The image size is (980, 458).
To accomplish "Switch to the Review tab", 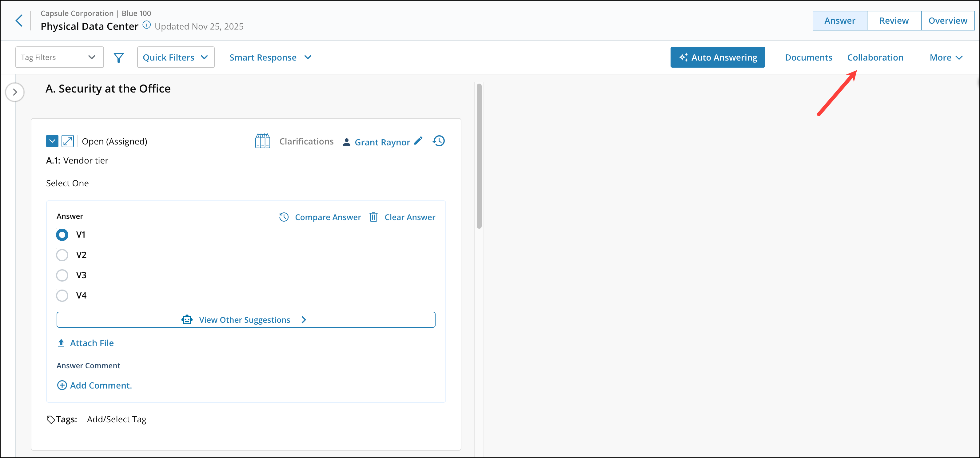I will (893, 20).
